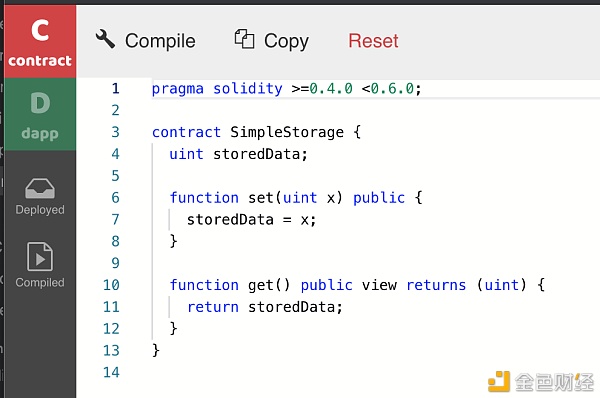Click line number 10 in gutter
The width and height of the screenshot is (600, 398).
(111, 285)
